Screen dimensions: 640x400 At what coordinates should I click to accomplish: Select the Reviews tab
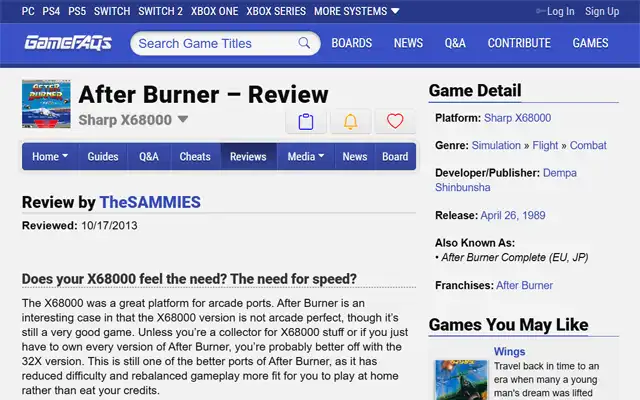pyautogui.click(x=248, y=156)
